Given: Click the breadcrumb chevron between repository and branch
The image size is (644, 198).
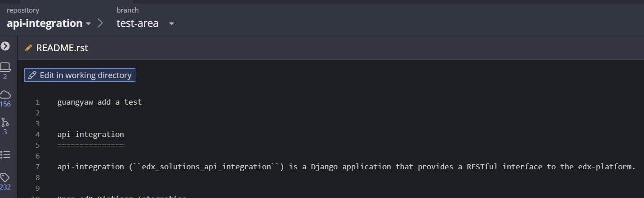Looking at the screenshot, I should pyautogui.click(x=100, y=23).
